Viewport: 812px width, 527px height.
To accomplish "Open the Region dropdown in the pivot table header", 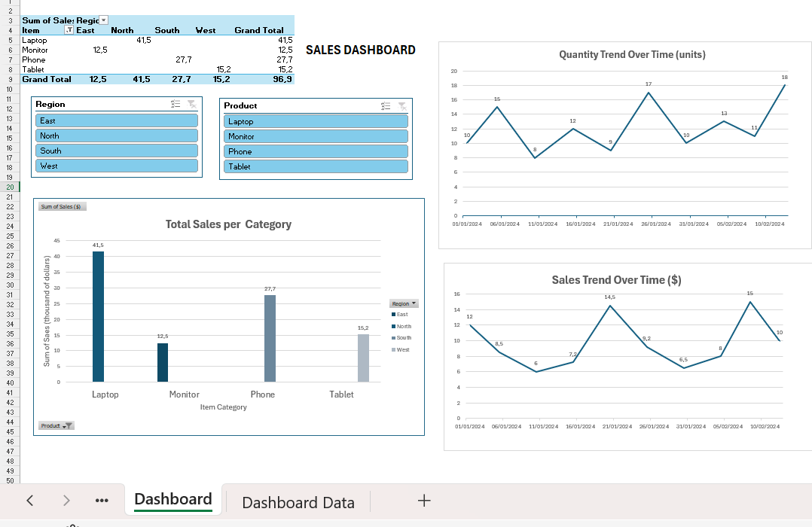I will [104, 20].
